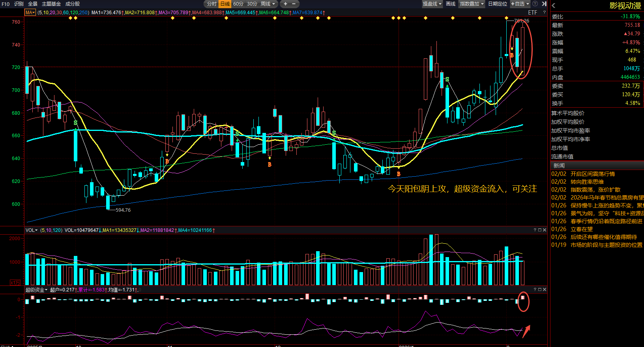Select the 60分 period button
This screenshot has width=644, height=347.
(238, 4)
